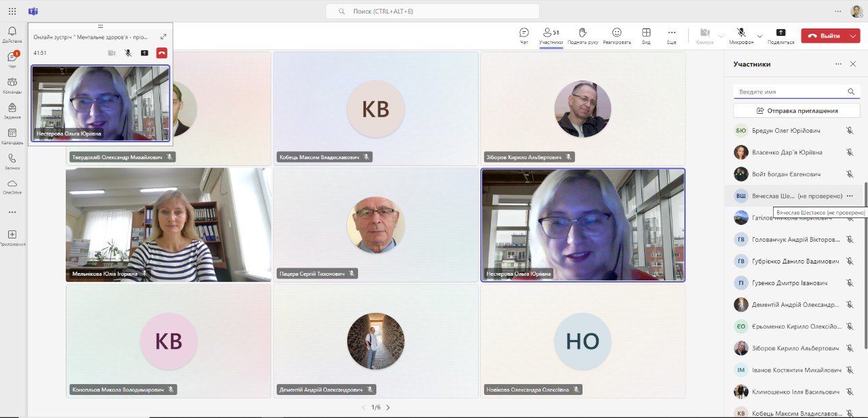Screen dimensions: 868x418
Task: Open OneDrive in the left sidebar
Action: coord(12,186)
